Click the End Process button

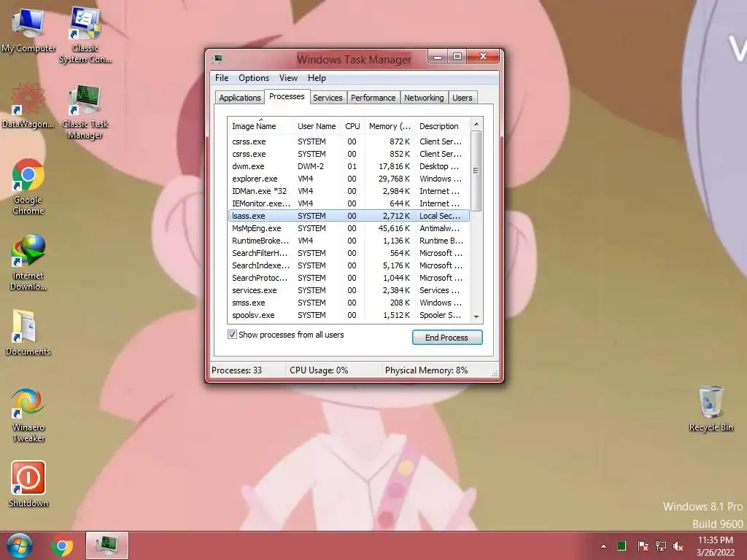click(x=447, y=337)
